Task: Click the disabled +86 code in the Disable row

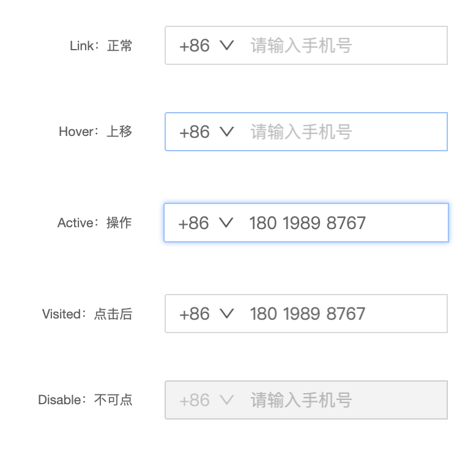Action: coord(195,400)
